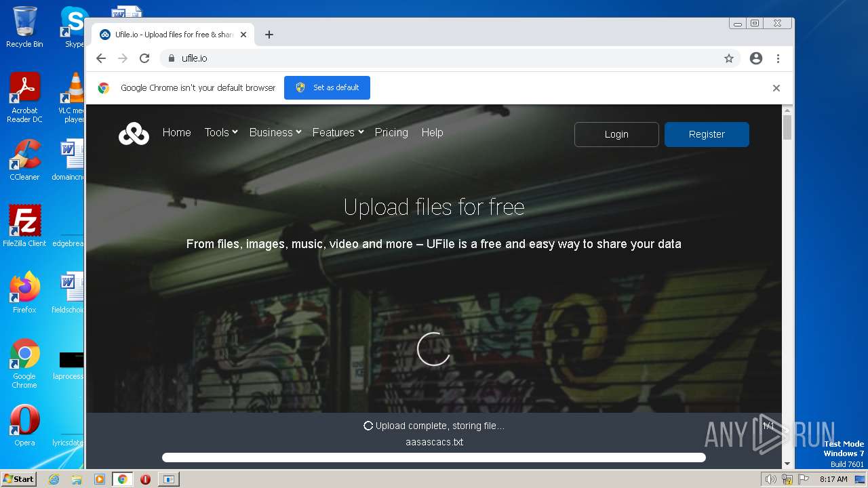The width and height of the screenshot is (868, 488).
Task: Open Recycle Bin desktop icon
Action: 24,27
